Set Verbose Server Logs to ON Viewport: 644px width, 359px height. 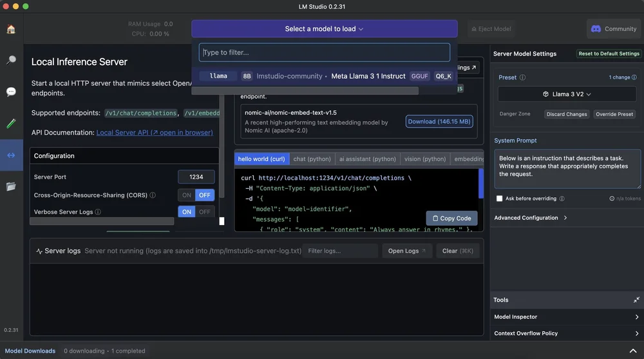(x=187, y=212)
